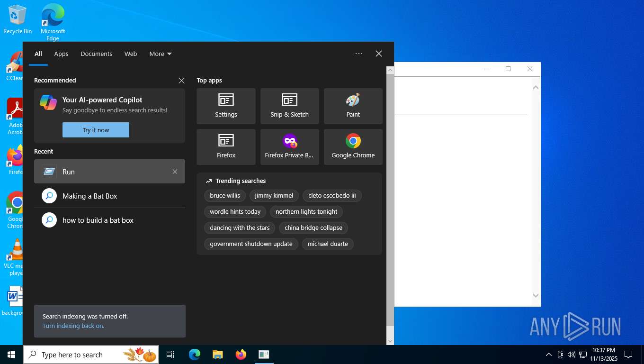Image resolution: width=644 pixels, height=364 pixels.
Task: Switch to the Documents search tab
Action: click(96, 54)
